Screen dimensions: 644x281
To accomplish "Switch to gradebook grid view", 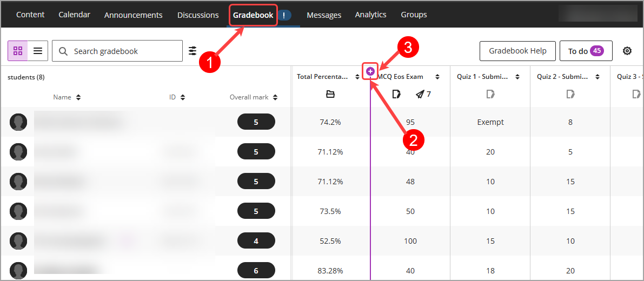I will (18, 51).
